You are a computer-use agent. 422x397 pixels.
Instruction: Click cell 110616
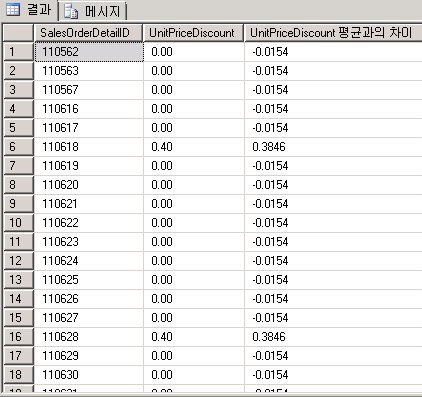pos(89,109)
